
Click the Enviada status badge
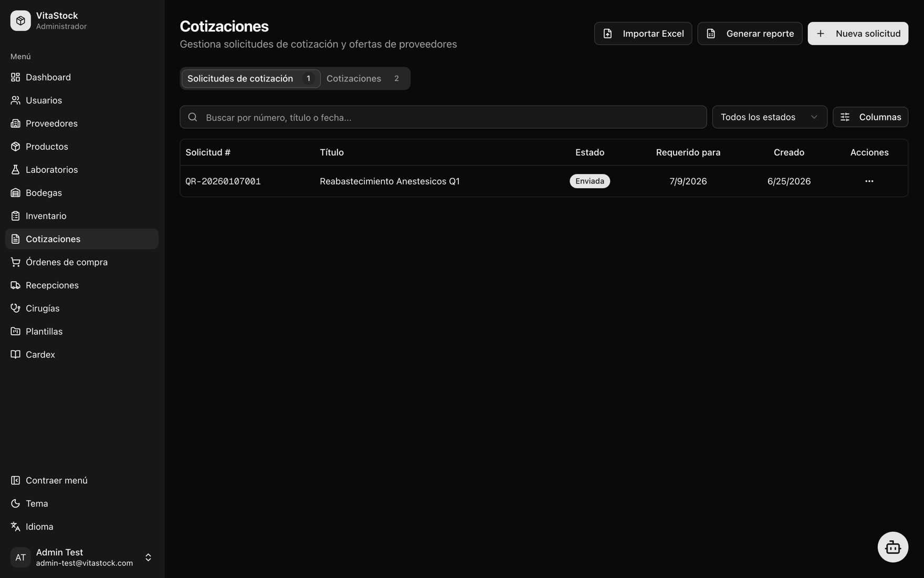coord(590,181)
